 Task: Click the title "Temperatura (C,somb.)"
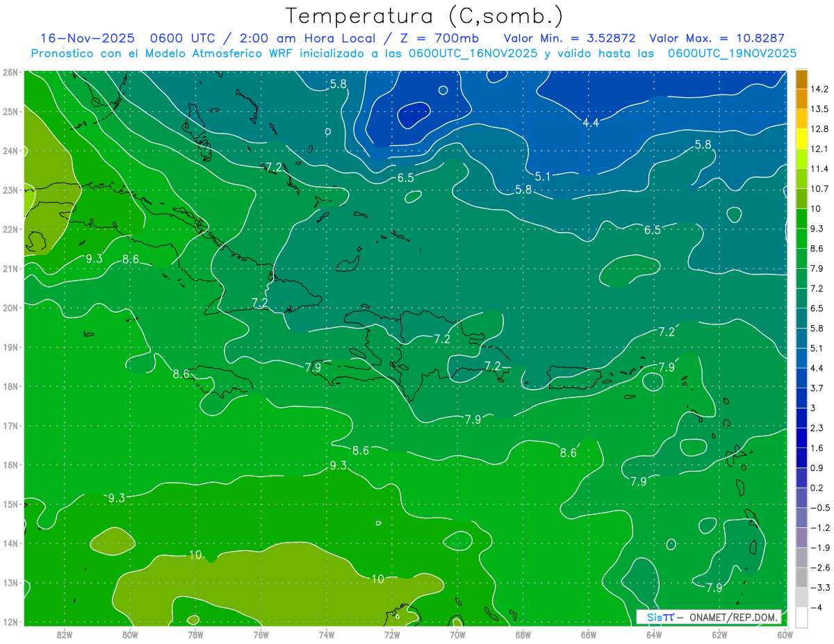coord(425,16)
